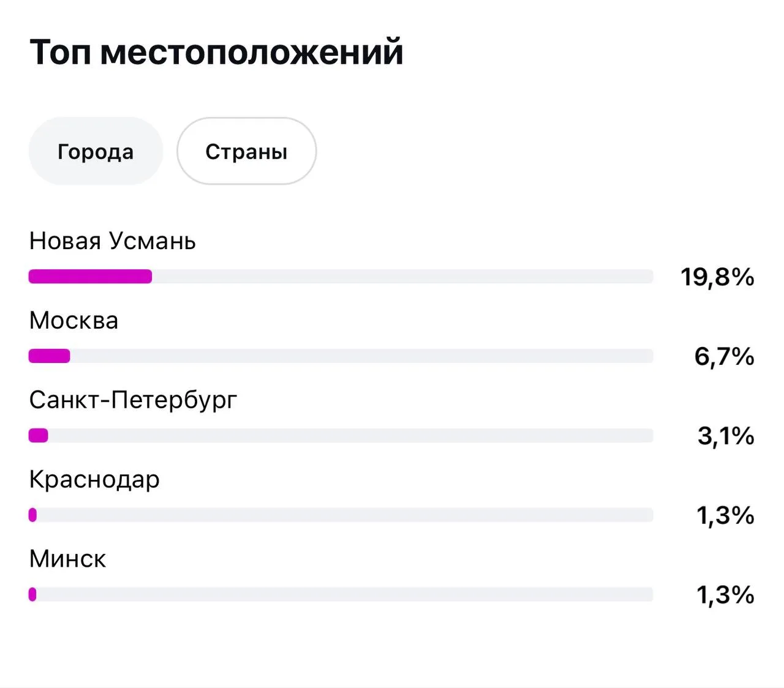Click the Топ местоположений heading
The height and width of the screenshot is (688, 784).
217,51
